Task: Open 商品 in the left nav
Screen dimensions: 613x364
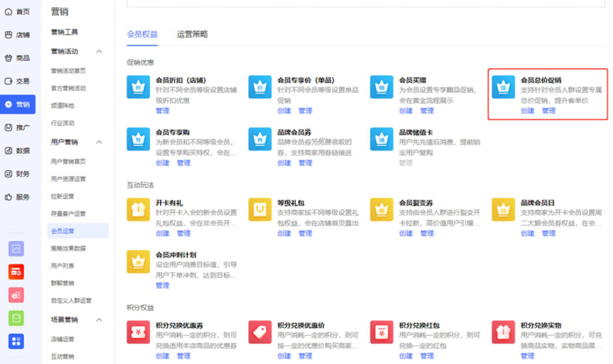Action: pyautogui.click(x=18, y=58)
